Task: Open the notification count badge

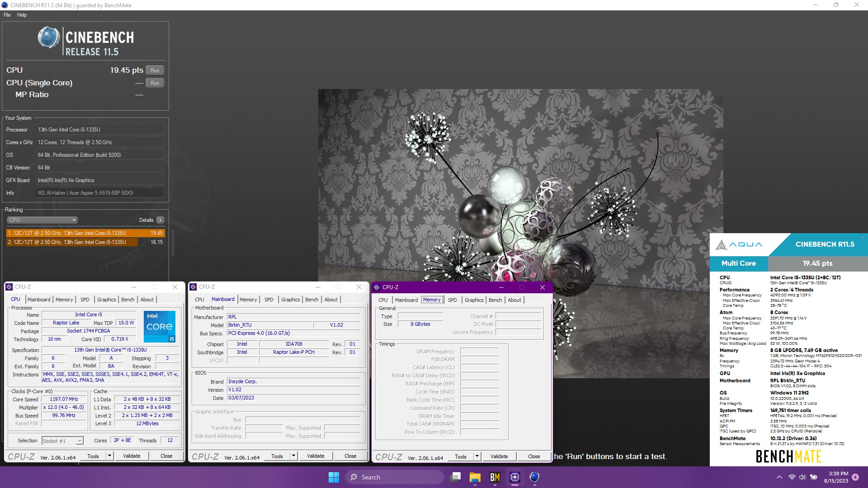Action: 855,477
